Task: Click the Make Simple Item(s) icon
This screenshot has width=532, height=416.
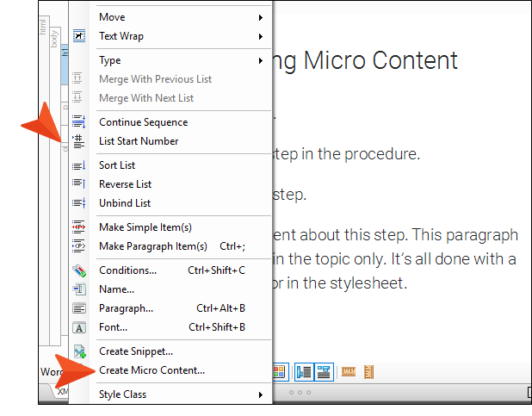Action: (x=78, y=227)
